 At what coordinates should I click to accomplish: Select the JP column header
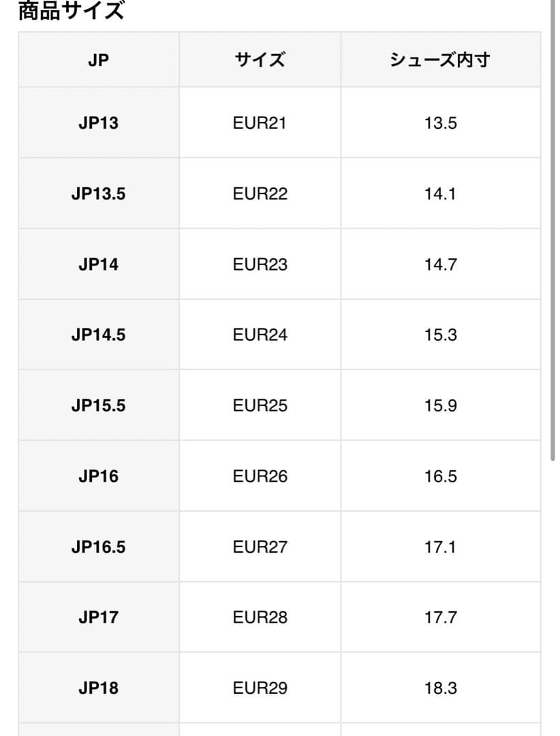(x=98, y=60)
